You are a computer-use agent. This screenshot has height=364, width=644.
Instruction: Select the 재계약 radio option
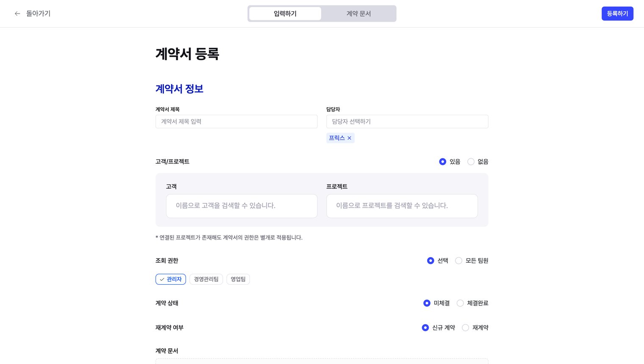465,328
